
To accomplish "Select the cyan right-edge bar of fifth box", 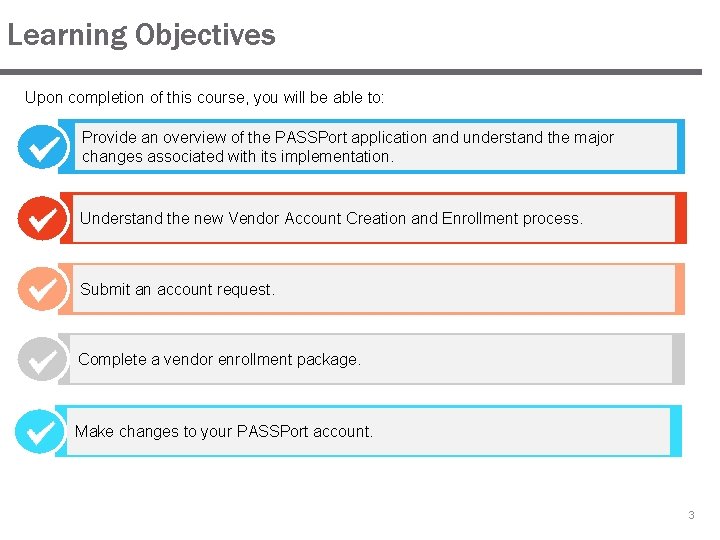I will [676, 431].
